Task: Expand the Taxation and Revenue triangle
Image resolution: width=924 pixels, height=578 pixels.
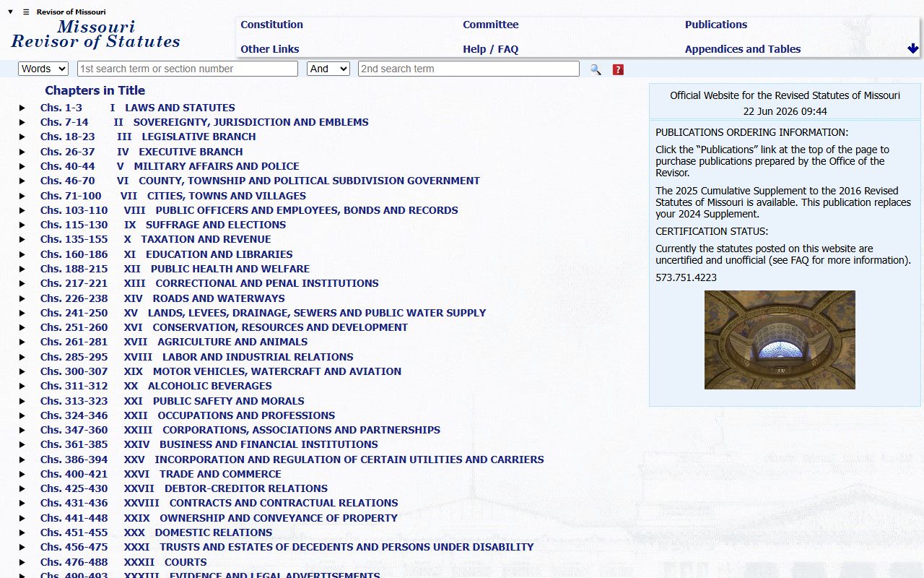Action: (x=22, y=239)
